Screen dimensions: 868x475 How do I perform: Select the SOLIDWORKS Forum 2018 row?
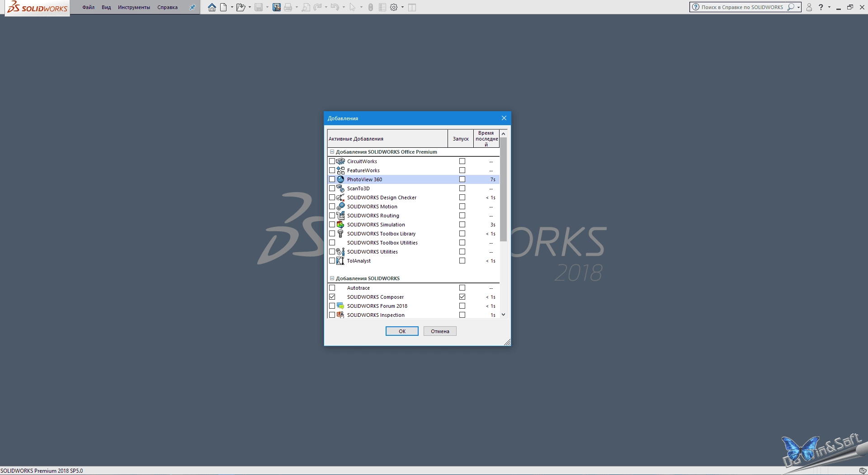tap(413, 306)
